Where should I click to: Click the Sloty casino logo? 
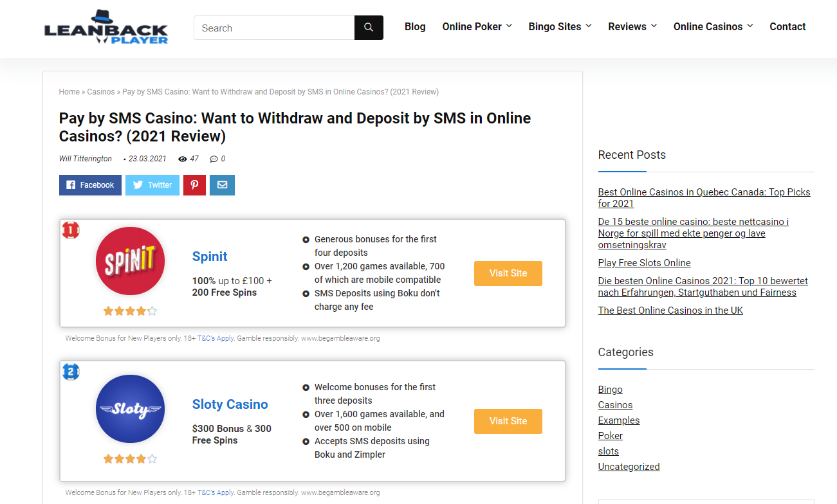coord(130,409)
